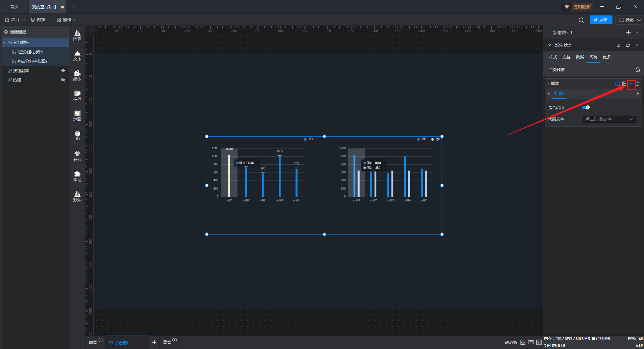Image resolution: width=644 pixels, height=349 pixels.
Task: Select the 3D component category
Action: [x=77, y=136]
